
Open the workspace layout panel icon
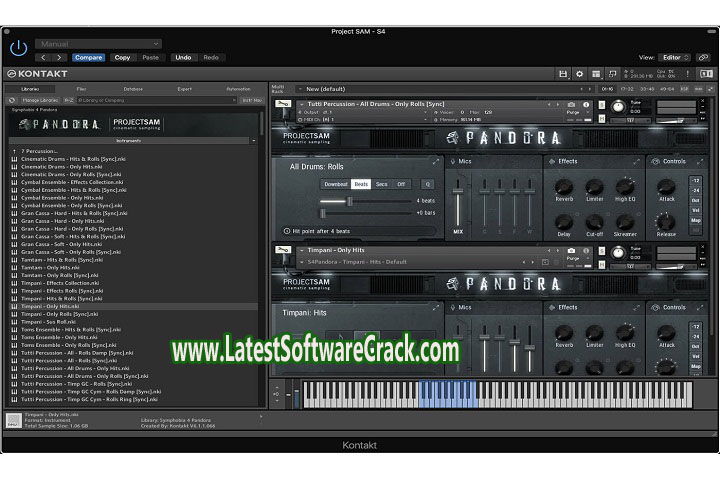[x=596, y=73]
